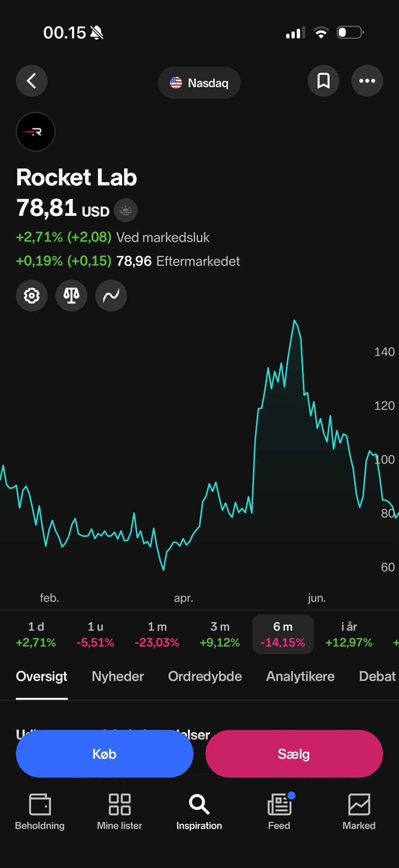Screen dimensions: 399x868
Task: Select the 6 m time range
Action: coord(283,634)
